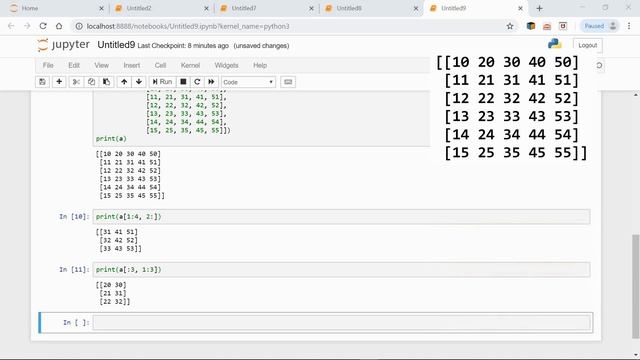Interrupt the kernel with stop icon
640x360 pixels.
[x=183, y=82]
